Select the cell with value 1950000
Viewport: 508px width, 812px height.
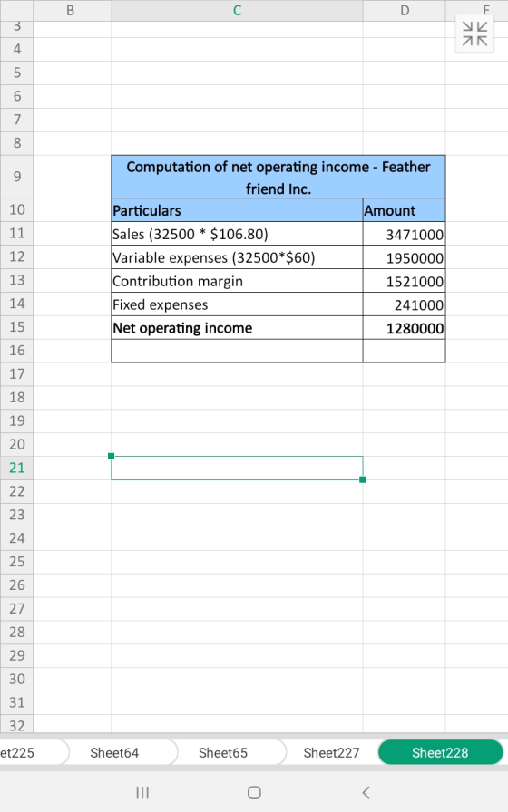(x=405, y=257)
